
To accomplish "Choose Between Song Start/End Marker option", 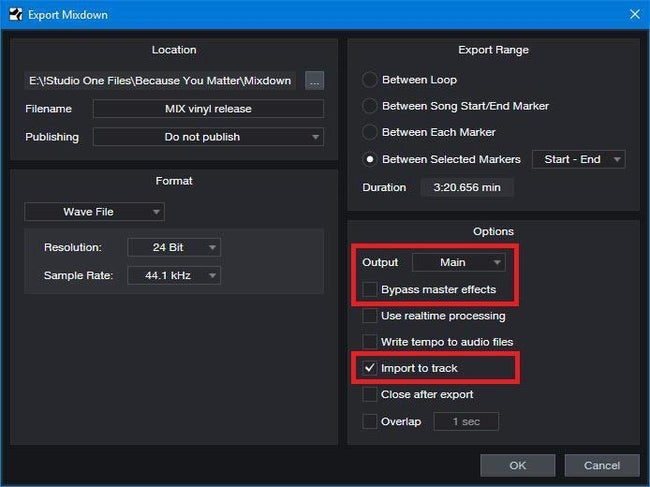I will tap(370, 106).
